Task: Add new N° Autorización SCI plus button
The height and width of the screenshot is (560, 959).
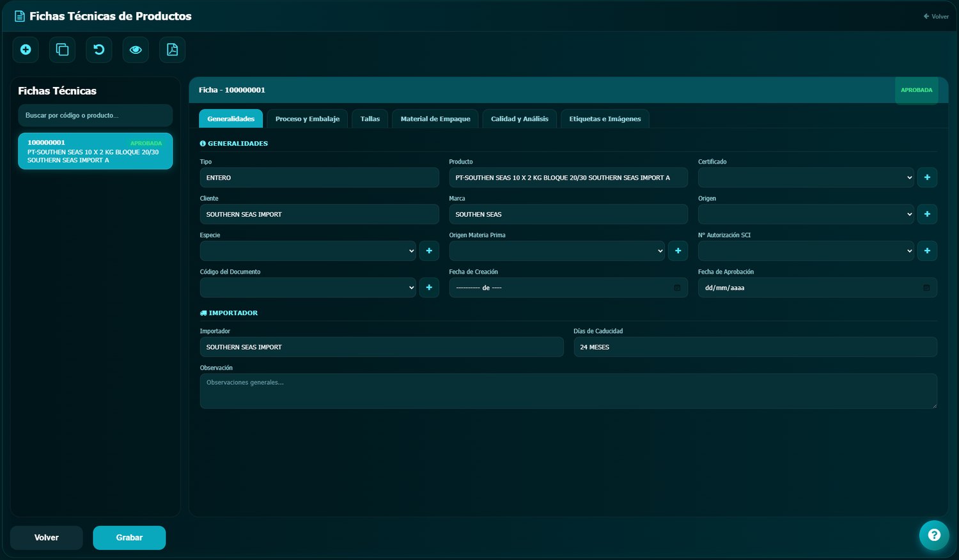Action: pos(927,251)
